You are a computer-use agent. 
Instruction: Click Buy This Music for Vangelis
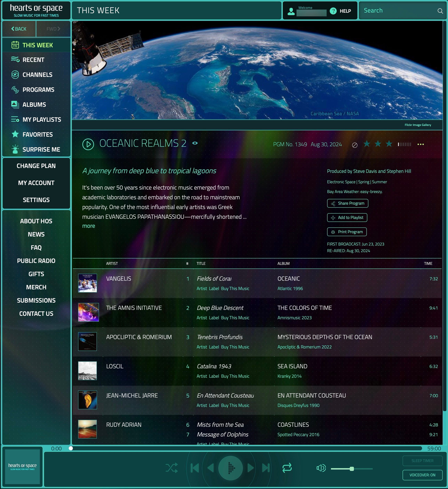tap(235, 288)
